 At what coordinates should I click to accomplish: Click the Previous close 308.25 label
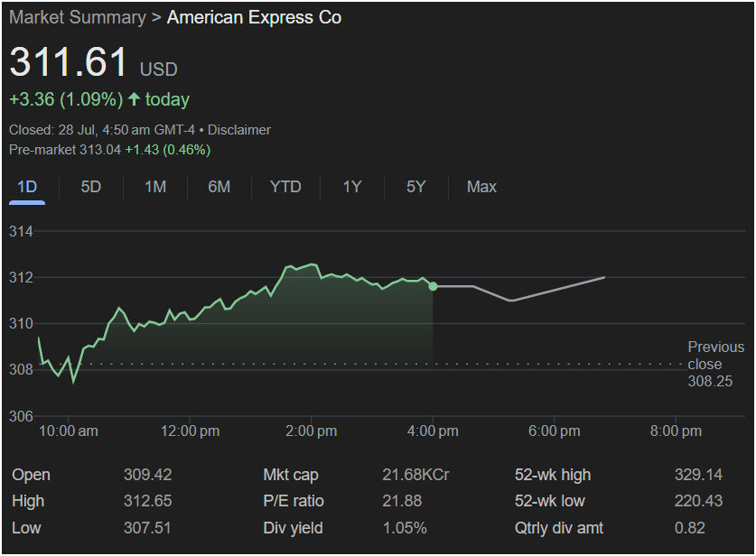point(716,365)
